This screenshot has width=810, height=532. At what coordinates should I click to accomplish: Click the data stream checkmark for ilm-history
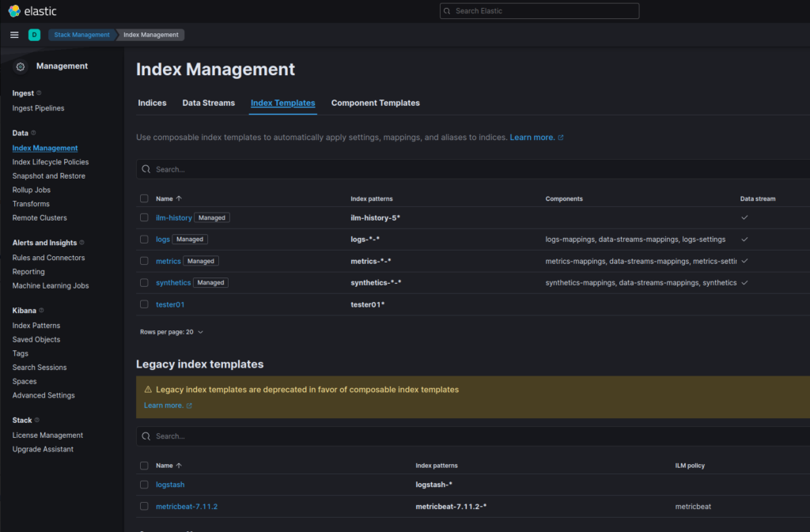click(744, 217)
